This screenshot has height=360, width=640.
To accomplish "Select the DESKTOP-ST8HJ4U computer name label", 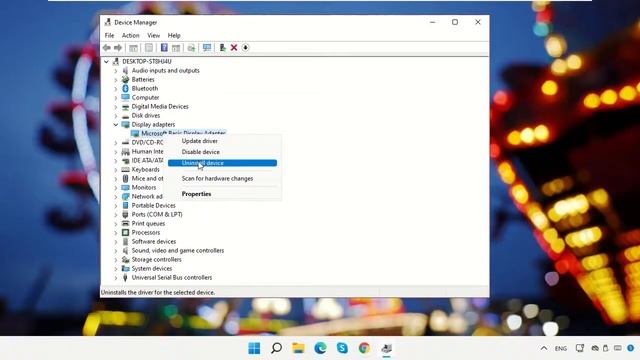I will coord(147,62).
